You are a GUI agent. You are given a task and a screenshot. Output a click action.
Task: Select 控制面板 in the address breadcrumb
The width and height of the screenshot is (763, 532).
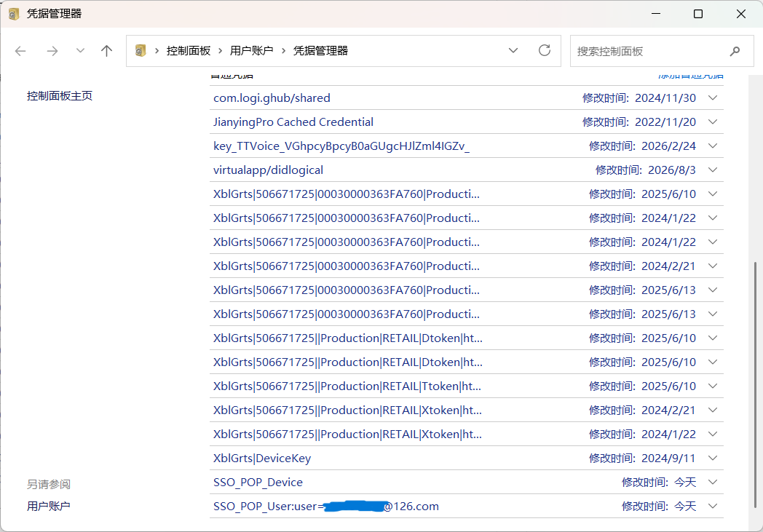coord(189,50)
